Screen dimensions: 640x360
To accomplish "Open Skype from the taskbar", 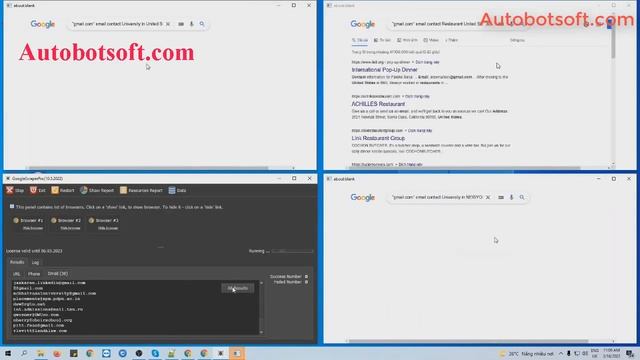I will click(155, 353).
